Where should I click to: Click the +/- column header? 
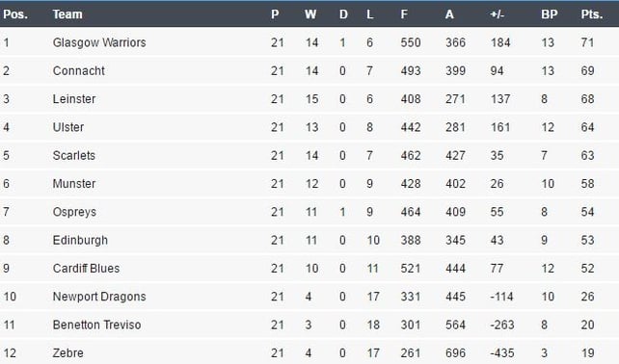497,14
